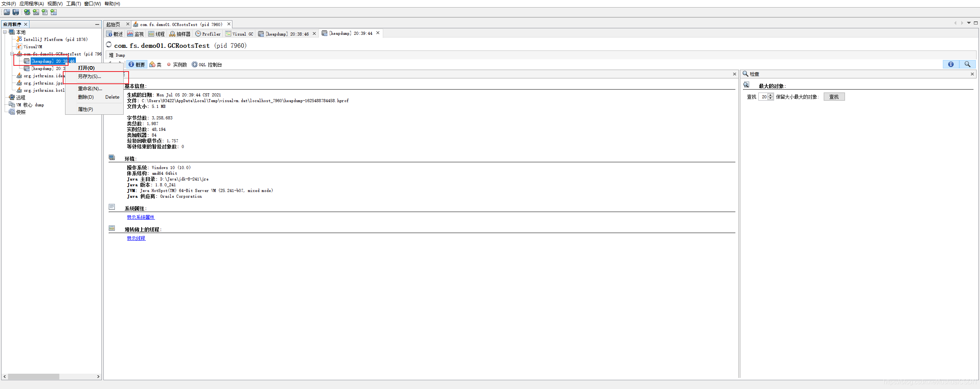Switch to the Profiler tab
Viewport: 980px width, 389px height.
tap(208, 34)
